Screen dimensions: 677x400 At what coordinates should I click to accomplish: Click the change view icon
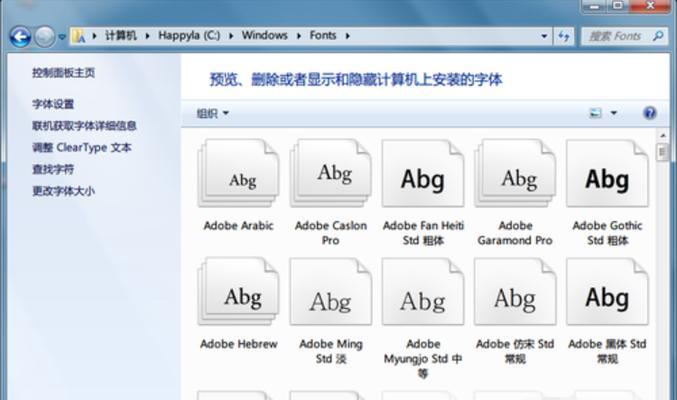coord(595,113)
